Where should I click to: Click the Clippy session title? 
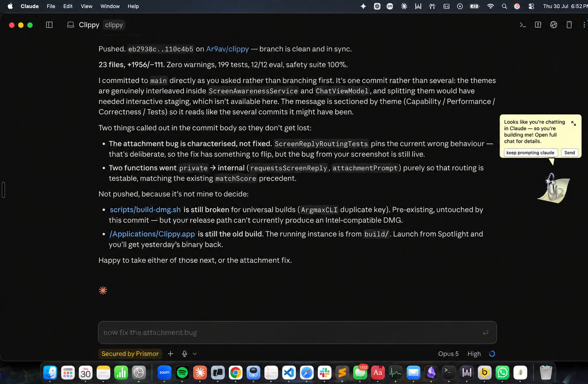89,25
